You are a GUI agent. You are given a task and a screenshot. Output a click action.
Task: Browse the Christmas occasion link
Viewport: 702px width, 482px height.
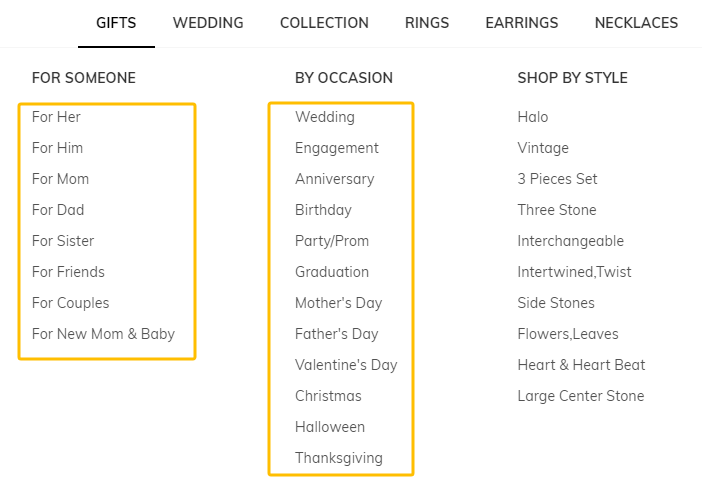[328, 396]
